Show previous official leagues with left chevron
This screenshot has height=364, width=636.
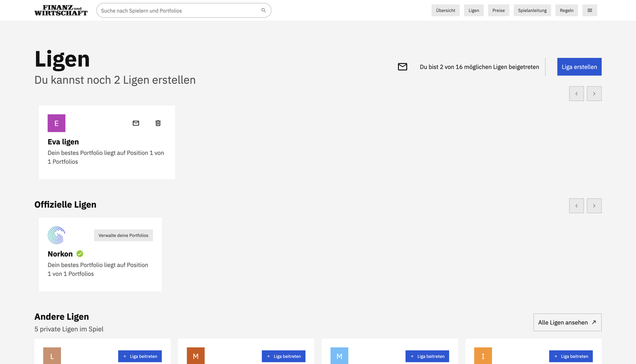(576, 206)
